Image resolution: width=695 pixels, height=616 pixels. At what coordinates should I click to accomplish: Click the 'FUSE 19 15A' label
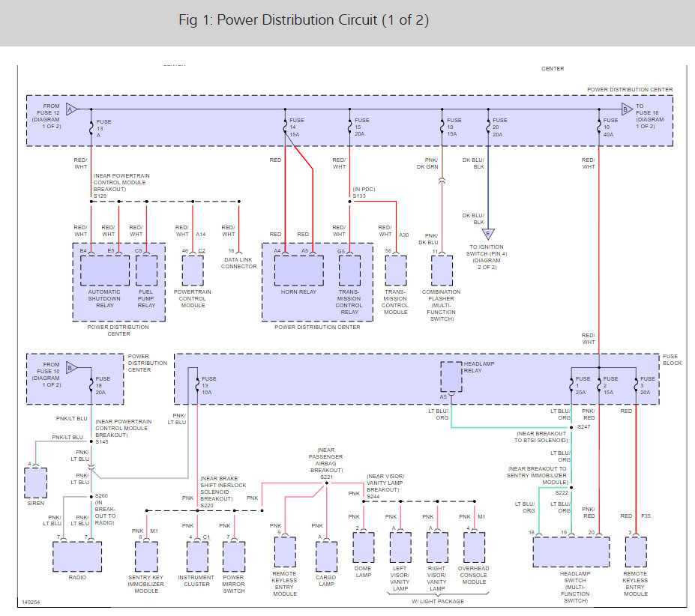point(454,127)
